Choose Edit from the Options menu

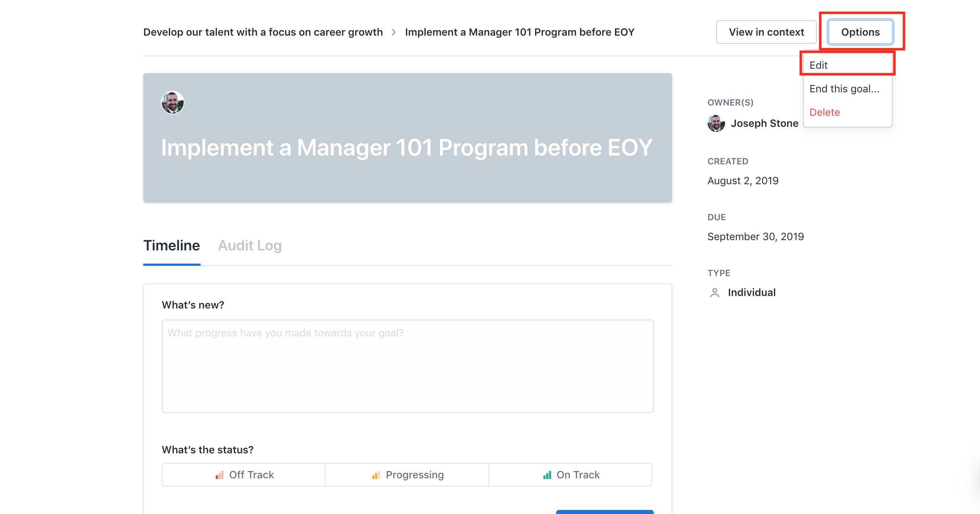tap(848, 65)
